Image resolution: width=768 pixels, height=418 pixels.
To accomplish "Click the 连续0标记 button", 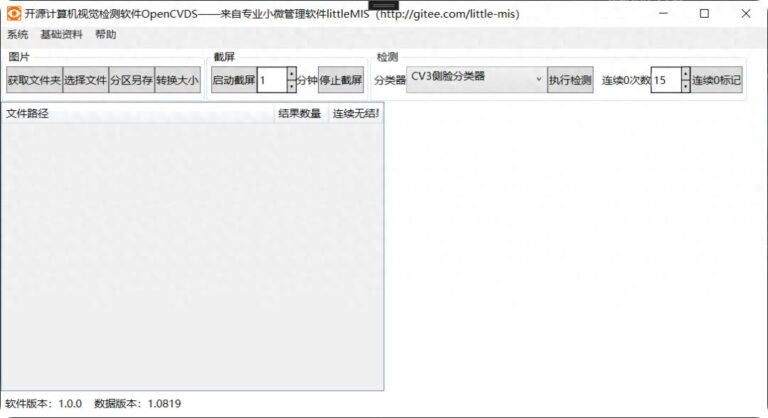I will click(717, 80).
